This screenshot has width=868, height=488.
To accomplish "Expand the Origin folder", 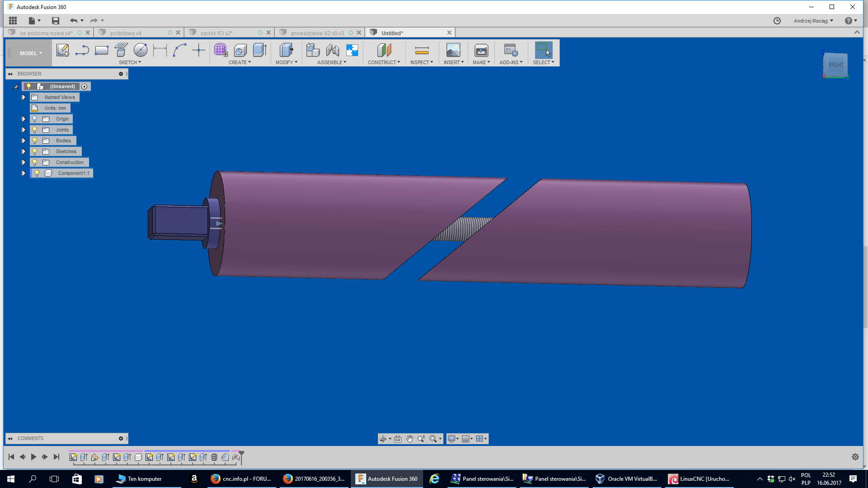I will [24, 119].
